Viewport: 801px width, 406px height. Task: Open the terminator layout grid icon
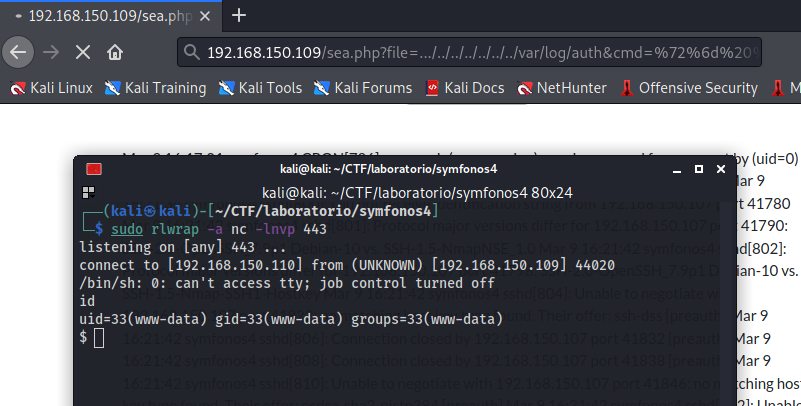89,192
